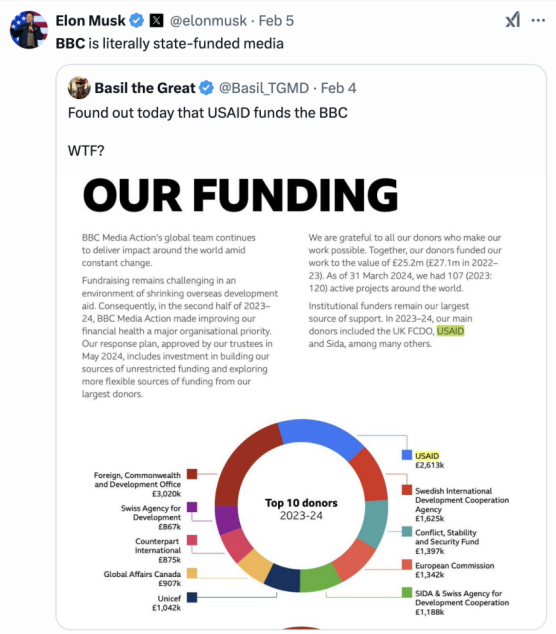Click the yellow Global Affairs Canada swatch
This screenshot has width=556, height=634.
pyautogui.click(x=192, y=573)
